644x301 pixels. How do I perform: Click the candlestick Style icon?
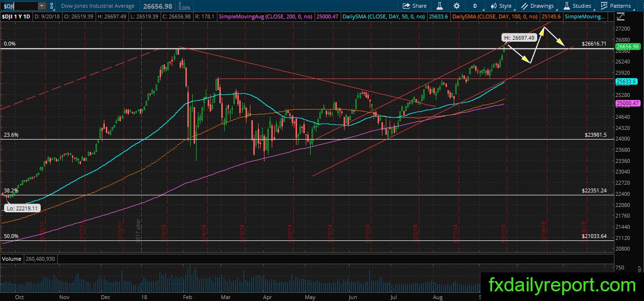(x=494, y=6)
